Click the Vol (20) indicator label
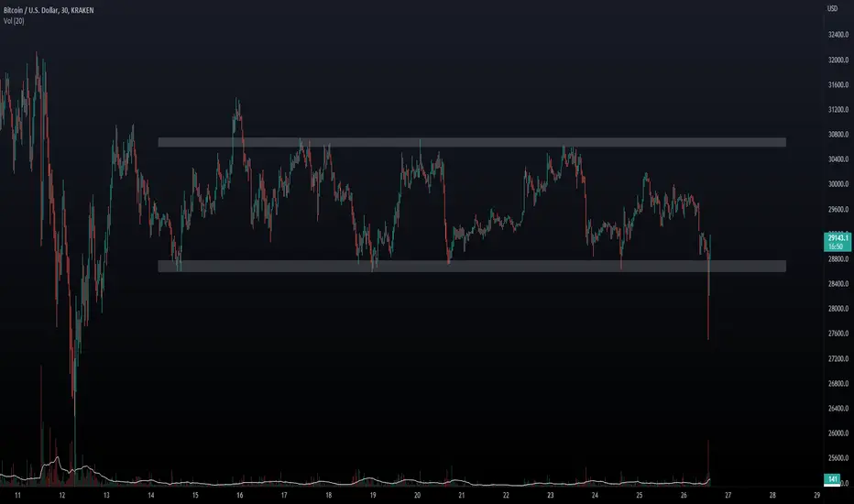Viewport: 854px width, 504px height. (x=14, y=21)
